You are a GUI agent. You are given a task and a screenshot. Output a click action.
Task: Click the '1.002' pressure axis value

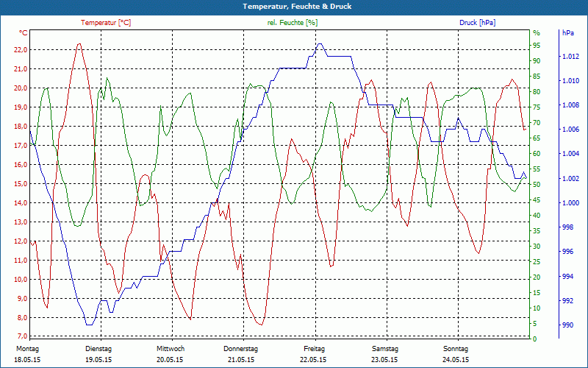coord(570,179)
